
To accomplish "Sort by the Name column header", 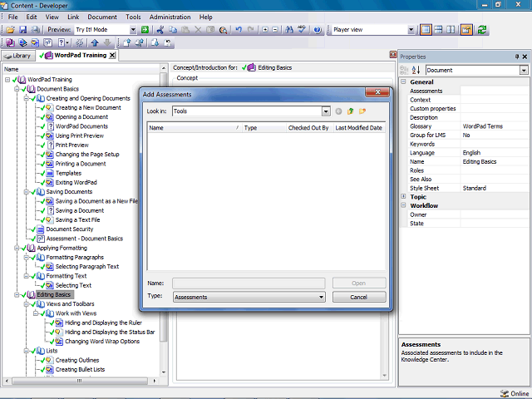I will (195, 128).
